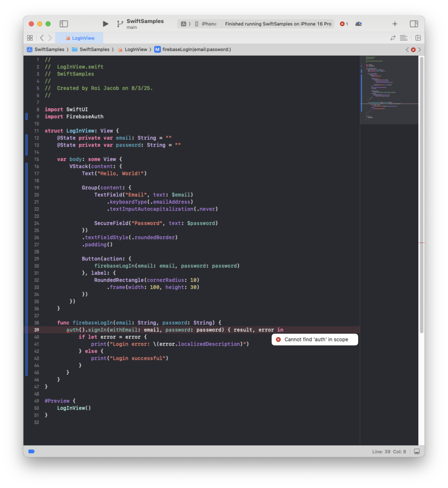Screen dimensions: 448x488
Task: Add a new editor split
Action: 418,38
